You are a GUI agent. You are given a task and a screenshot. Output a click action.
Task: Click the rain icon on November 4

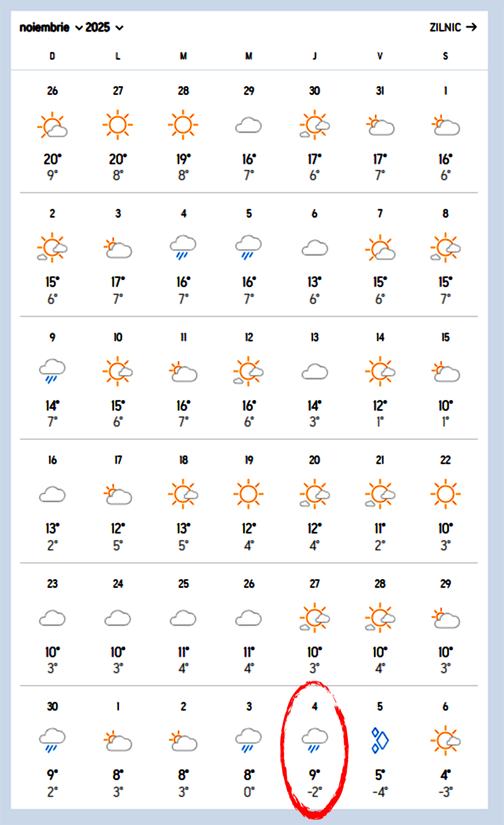pyautogui.click(x=183, y=247)
